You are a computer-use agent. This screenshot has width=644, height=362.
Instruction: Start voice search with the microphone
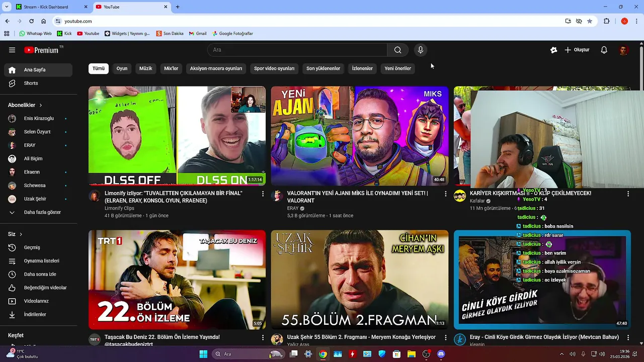[x=421, y=50]
